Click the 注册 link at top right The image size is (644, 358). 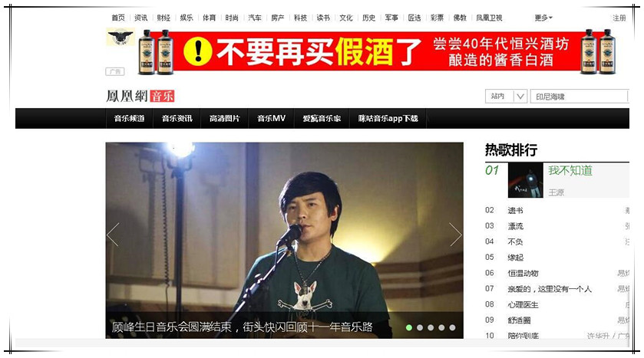(619, 18)
